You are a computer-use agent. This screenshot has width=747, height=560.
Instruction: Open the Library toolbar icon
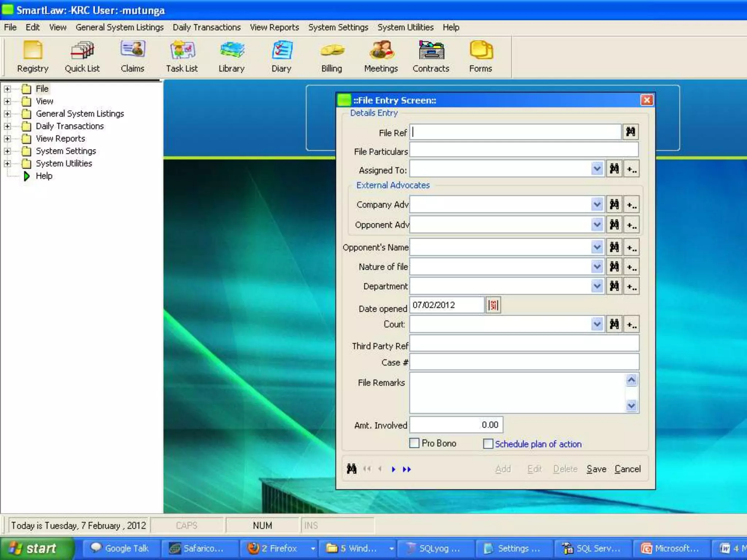(x=232, y=56)
